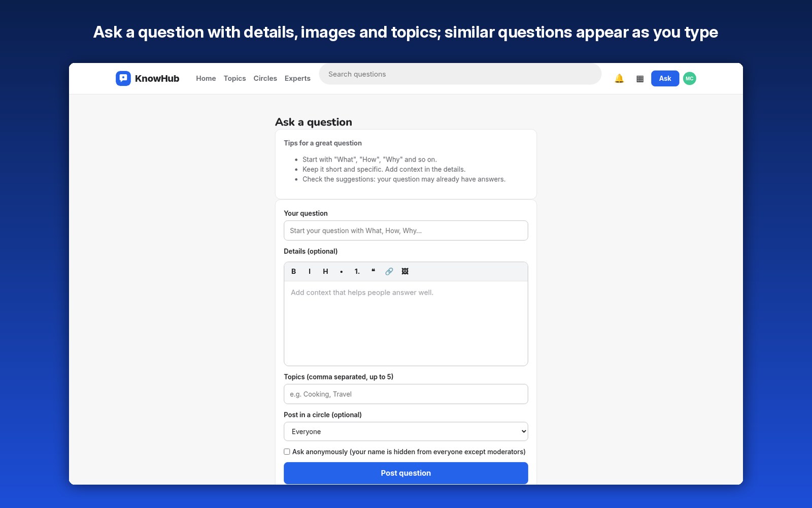Open the MC profile avatar

689,78
